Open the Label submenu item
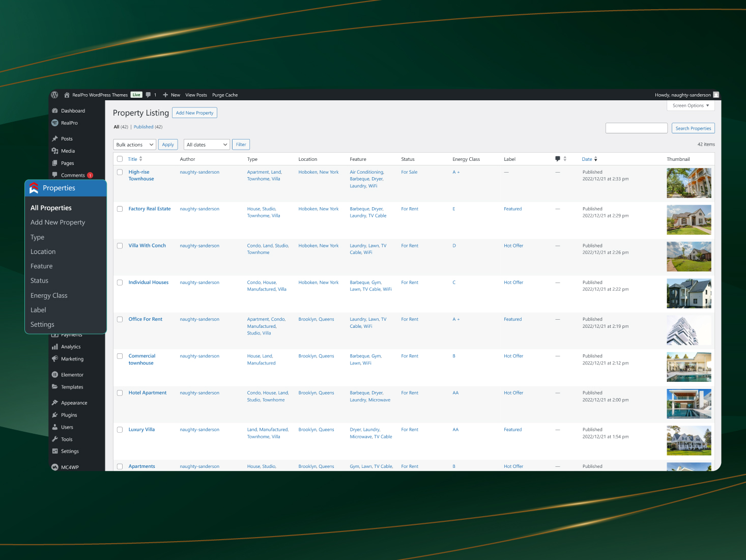 [x=38, y=310]
